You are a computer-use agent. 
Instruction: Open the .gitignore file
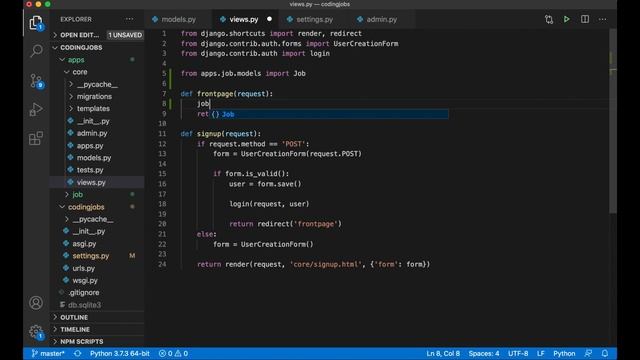coord(84,293)
